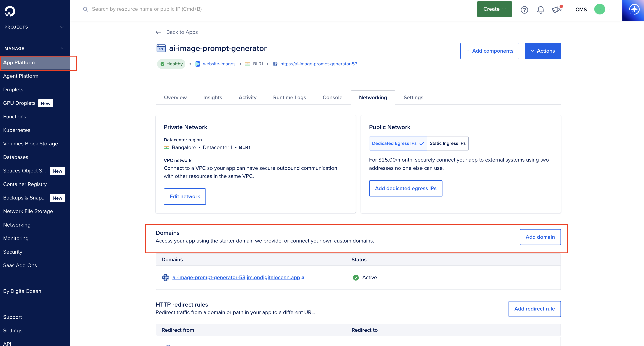Click the Add domain button
The height and width of the screenshot is (346, 644).
(540, 237)
